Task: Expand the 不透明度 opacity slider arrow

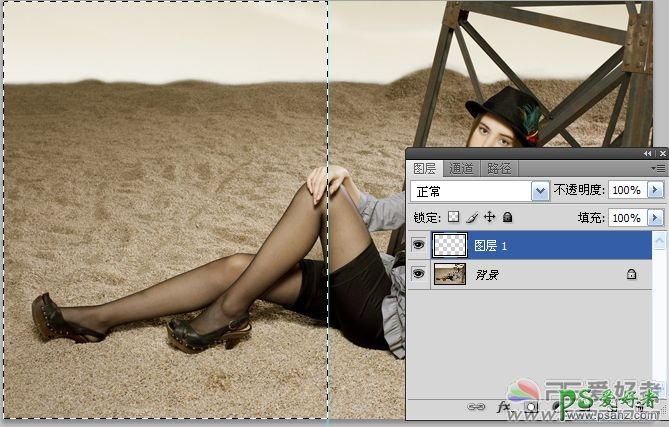Action: point(656,190)
